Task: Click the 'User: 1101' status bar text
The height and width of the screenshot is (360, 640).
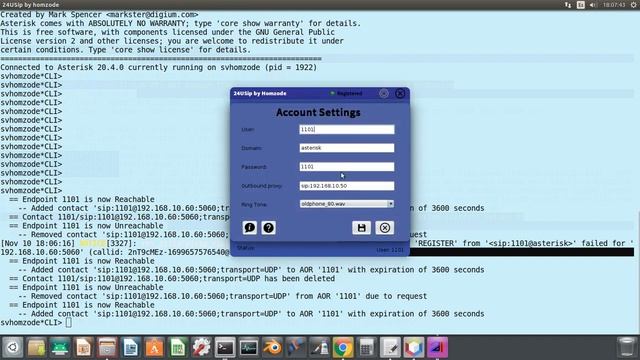Action: point(390,250)
